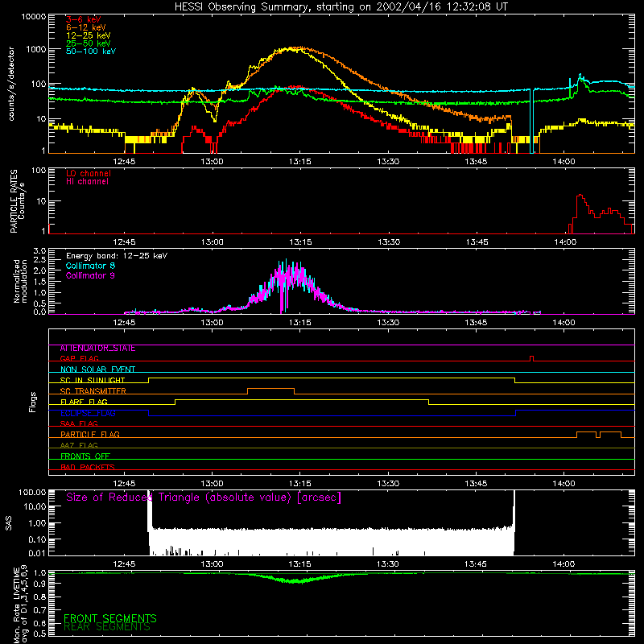The width and height of the screenshot is (644, 644).
Task: Click 14:00 label under the SAS plot
Action: 563,564
